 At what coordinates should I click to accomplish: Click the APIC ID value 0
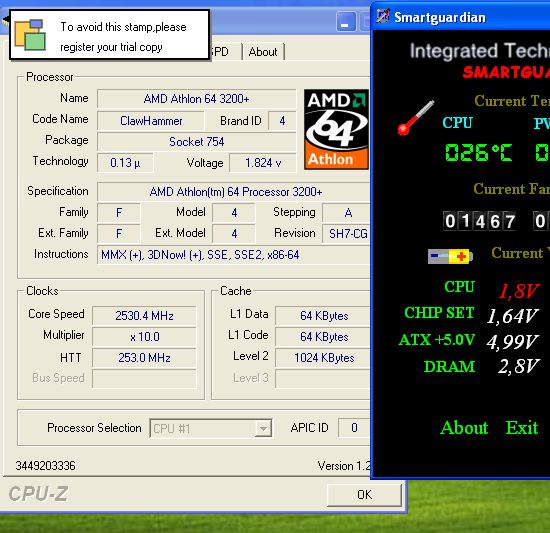tap(354, 427)
